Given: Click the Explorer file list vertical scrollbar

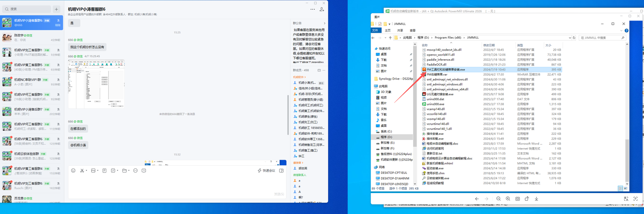Looking at the screenshot, I should pyautogui.click(x=627, y=161).
